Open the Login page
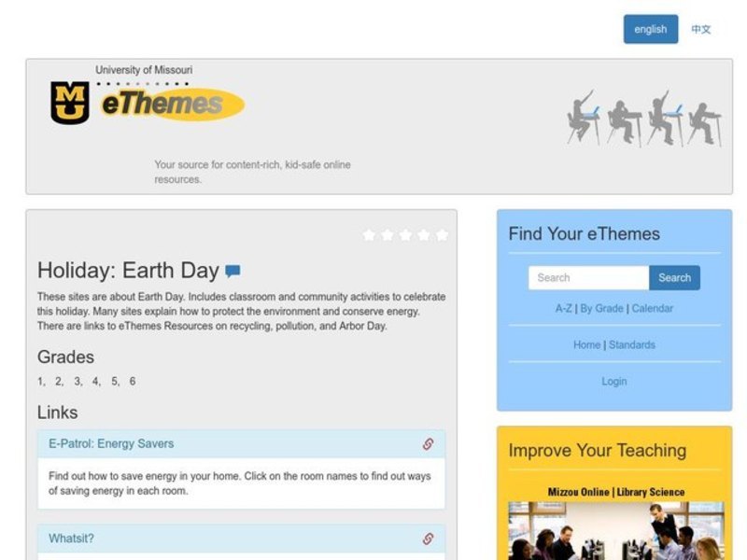The image size is (747, 560). [x=613, y=381]
